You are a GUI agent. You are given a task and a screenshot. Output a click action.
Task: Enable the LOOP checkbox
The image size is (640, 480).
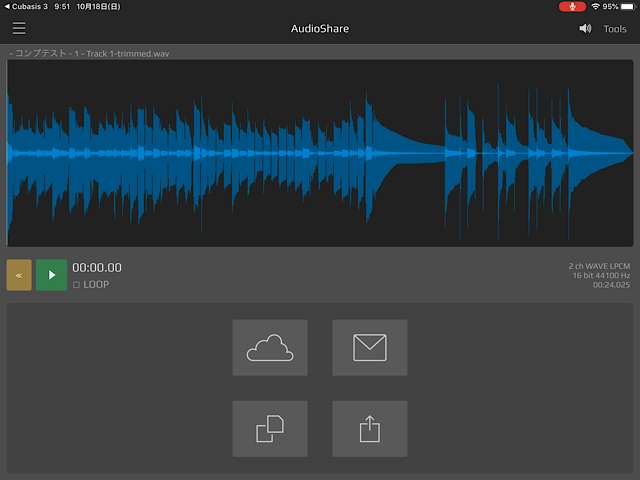tap(76, 284)
